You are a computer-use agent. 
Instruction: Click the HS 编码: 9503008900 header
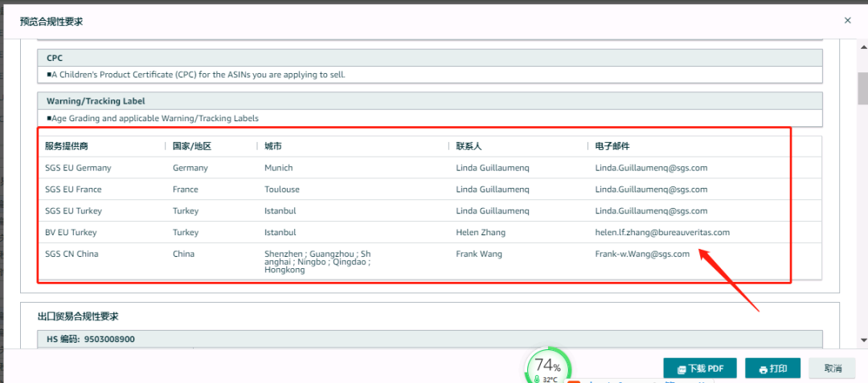[x=90, y=339]
